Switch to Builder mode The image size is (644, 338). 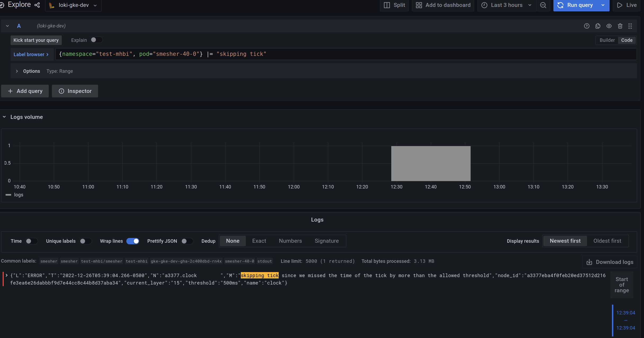[607, 40]
